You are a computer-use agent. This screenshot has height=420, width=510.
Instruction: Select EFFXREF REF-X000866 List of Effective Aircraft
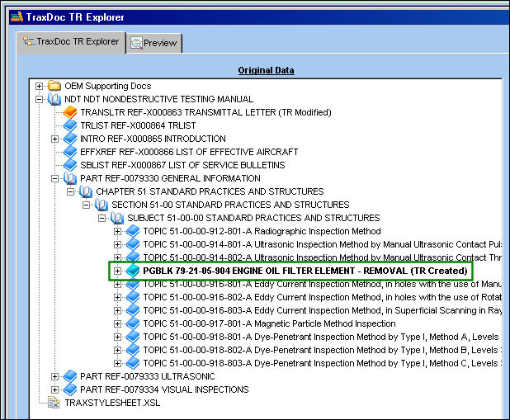189,153
